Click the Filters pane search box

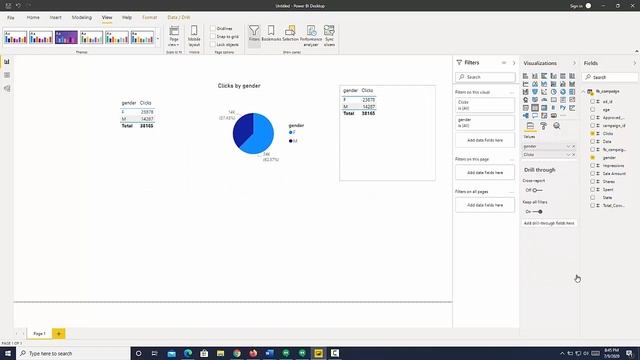485,77
